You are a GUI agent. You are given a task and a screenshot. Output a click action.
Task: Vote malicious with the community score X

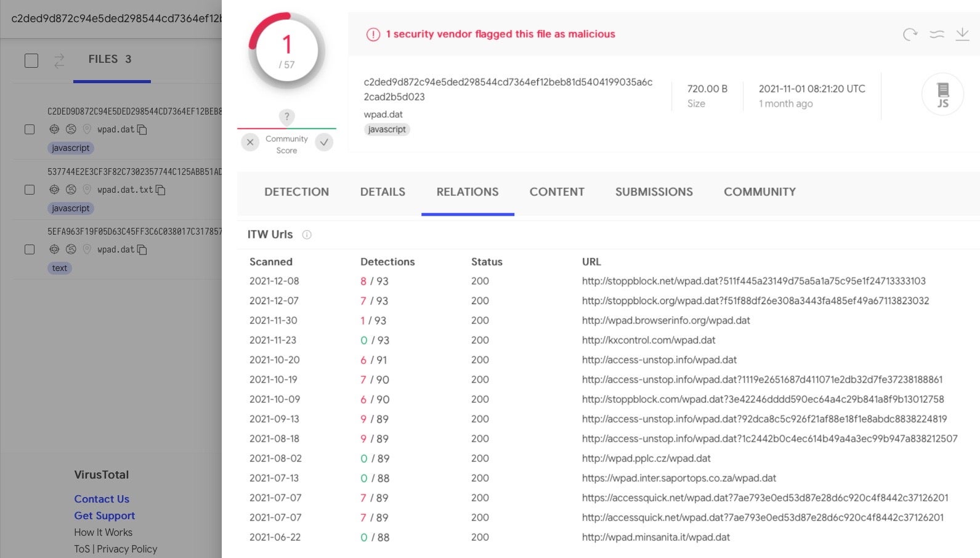click(x=250, y=142)
